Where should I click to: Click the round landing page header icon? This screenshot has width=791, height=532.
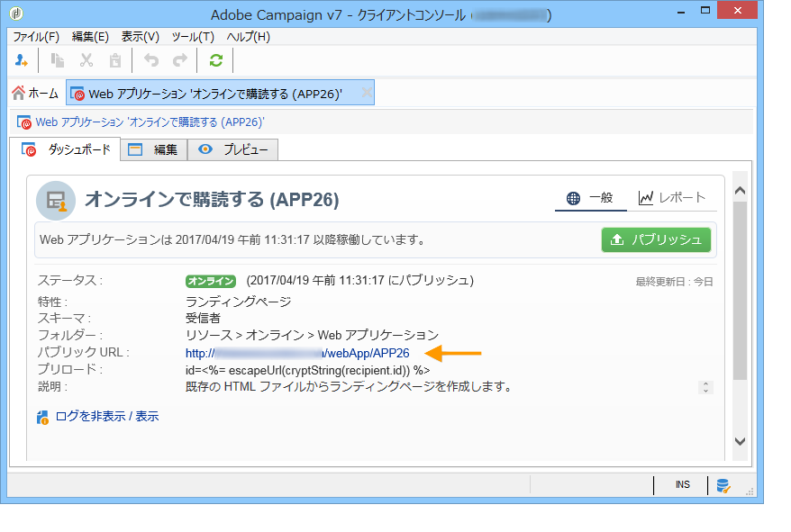(56, 200)
